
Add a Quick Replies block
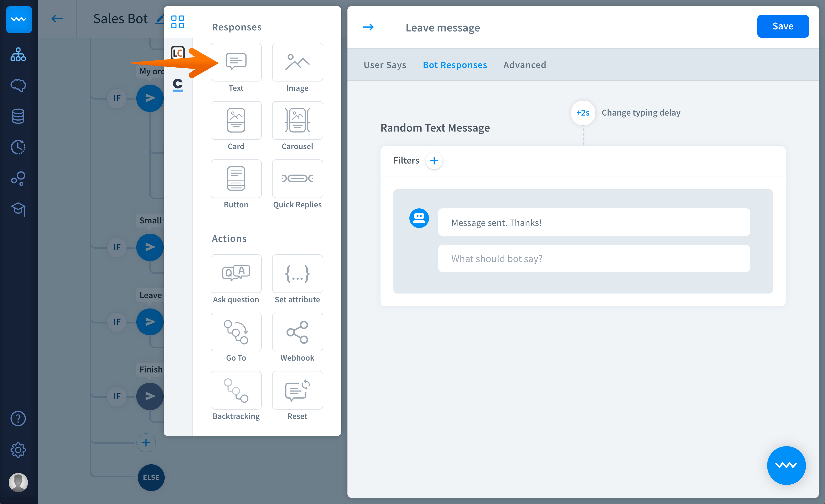point(297,178)
